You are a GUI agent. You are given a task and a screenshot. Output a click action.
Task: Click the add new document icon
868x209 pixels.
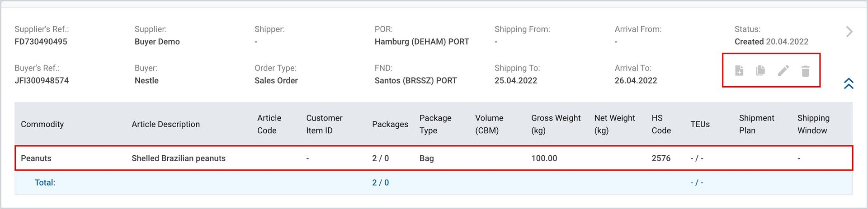click(x=739, y=70)
